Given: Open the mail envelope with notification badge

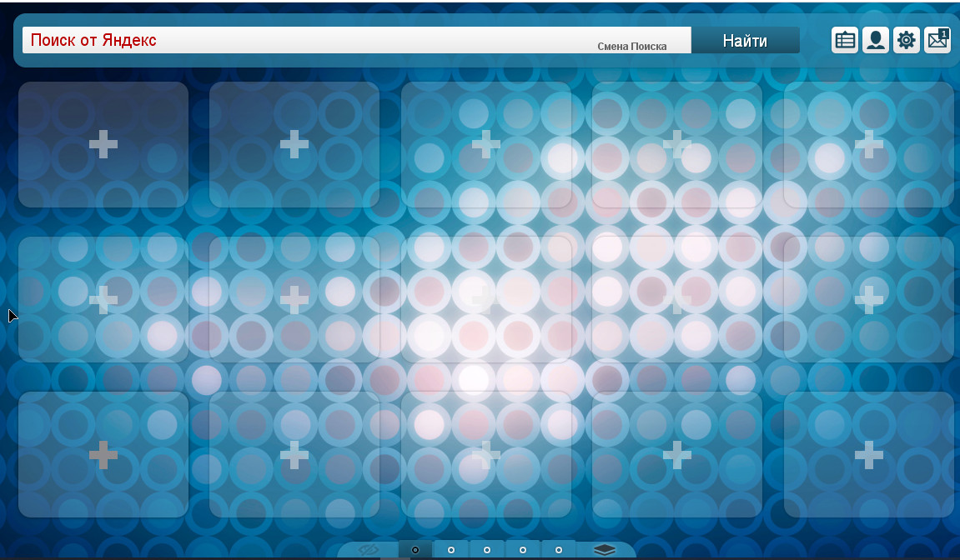Looking at the screenshot, I should pyautogui.click(x=937, y=40).
